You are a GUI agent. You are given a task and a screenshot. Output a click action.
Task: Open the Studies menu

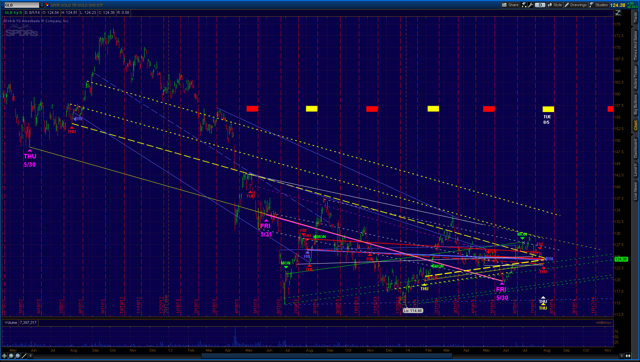(x=598, y=5)
